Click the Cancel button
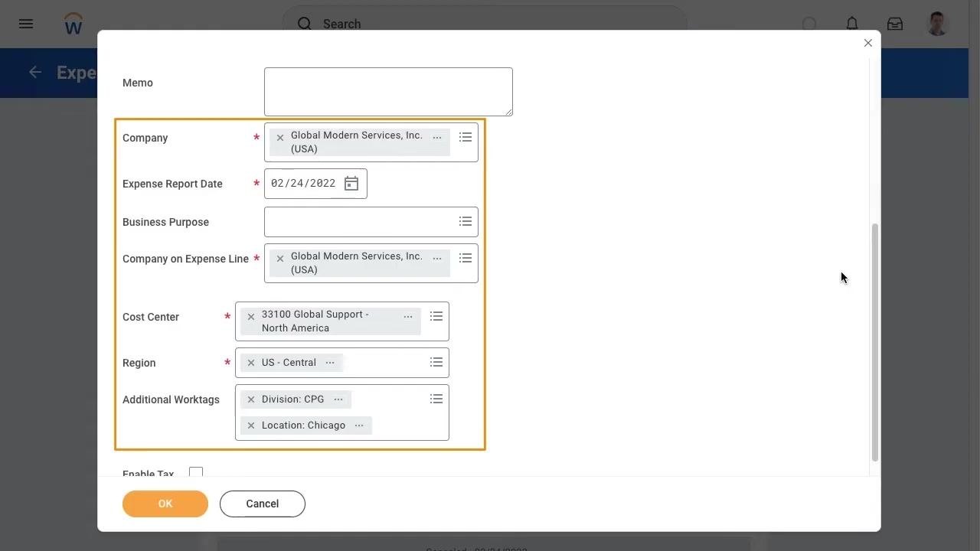 pos(263,504)
